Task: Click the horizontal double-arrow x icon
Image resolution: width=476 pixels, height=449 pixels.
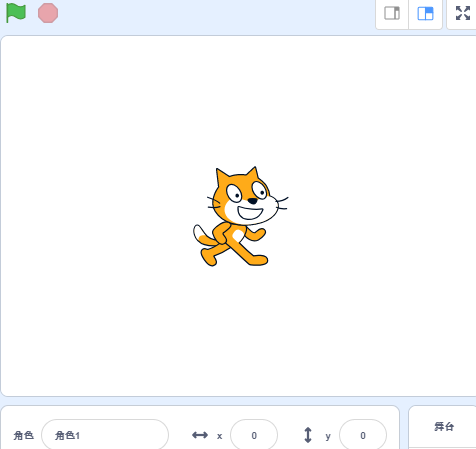Action: click(200, 435)
